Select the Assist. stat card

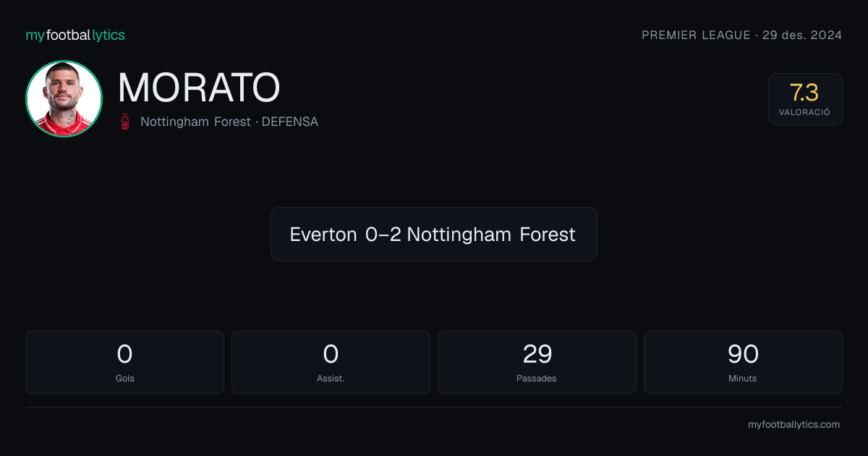pos(331,362)
